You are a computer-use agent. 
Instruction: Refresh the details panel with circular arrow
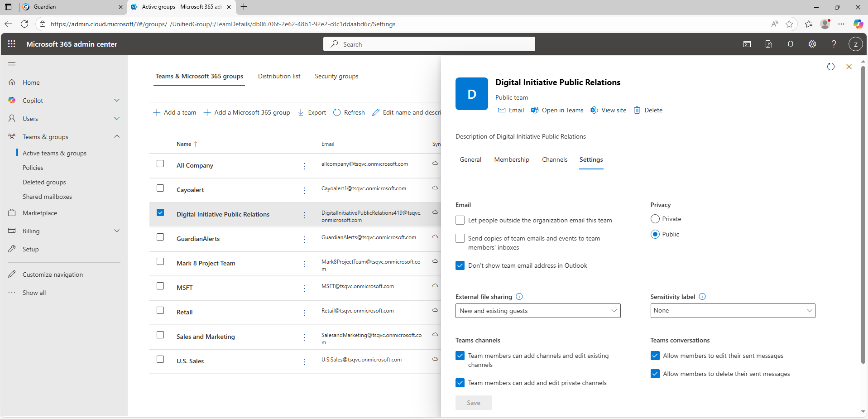(x=830, y=67)
